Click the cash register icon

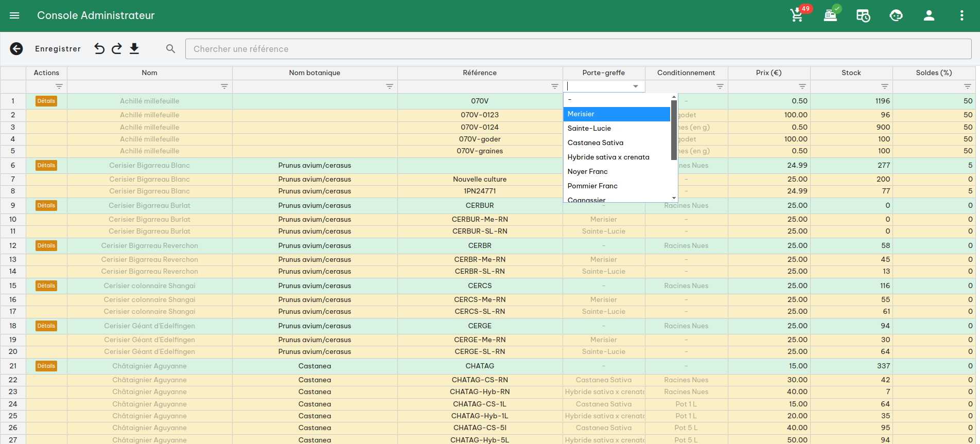coord(830,15)
